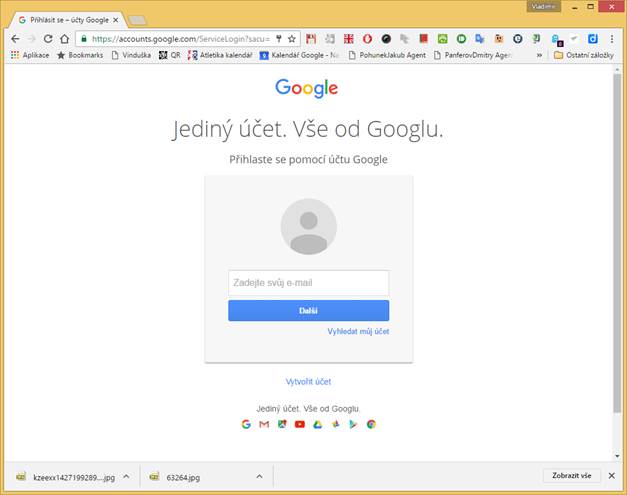Open the Vinduška bookmark
This screenshot has width=627, height=495.
[x=131, y=55]
